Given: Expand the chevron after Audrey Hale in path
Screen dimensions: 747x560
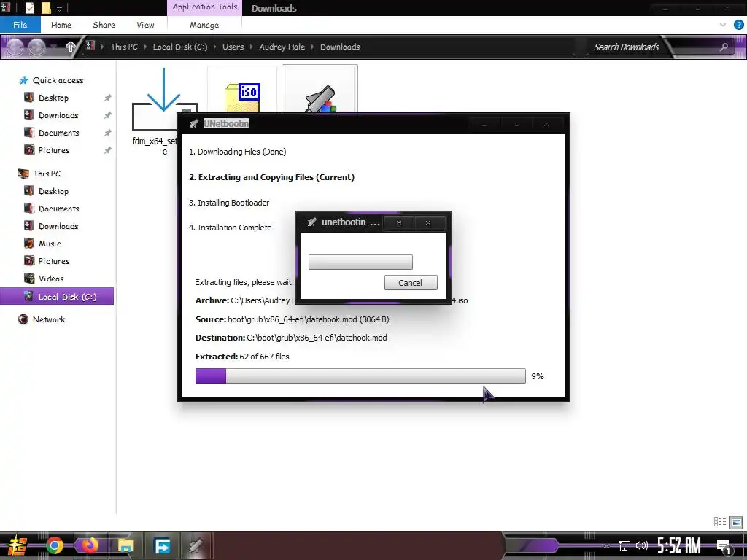Looking at the screenshot, I should pos(312,47).
